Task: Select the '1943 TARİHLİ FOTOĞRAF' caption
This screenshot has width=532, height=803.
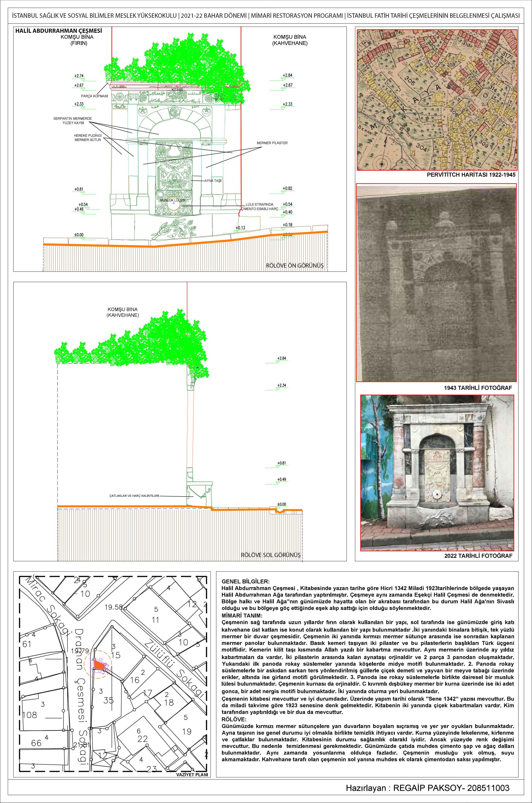Action: pyautogui.click(x=478, y=388)
